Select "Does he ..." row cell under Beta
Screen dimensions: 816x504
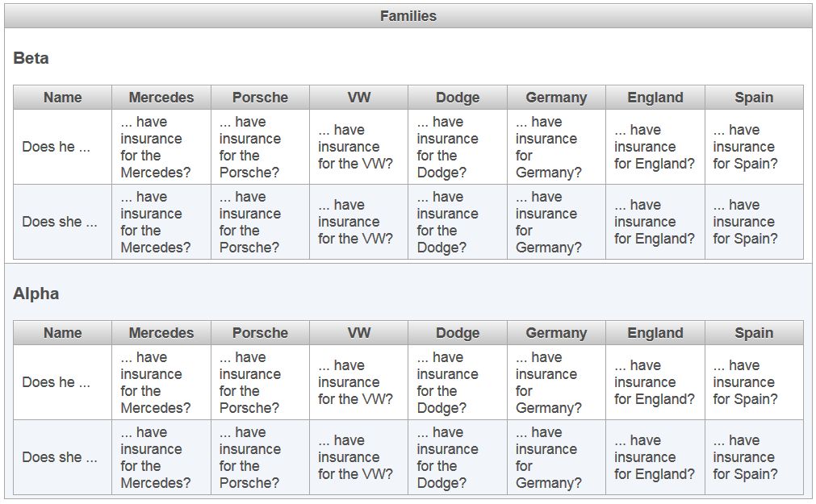56,147
